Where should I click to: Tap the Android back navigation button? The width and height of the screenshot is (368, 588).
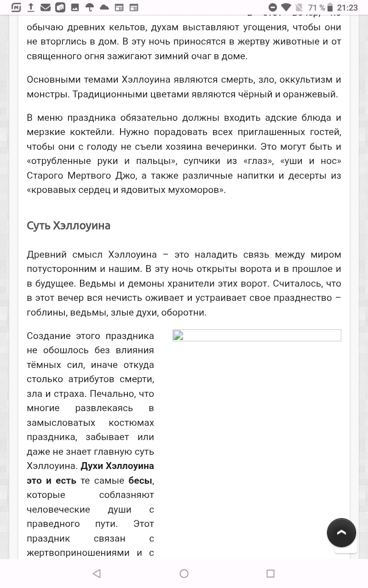tap(97, 573)
